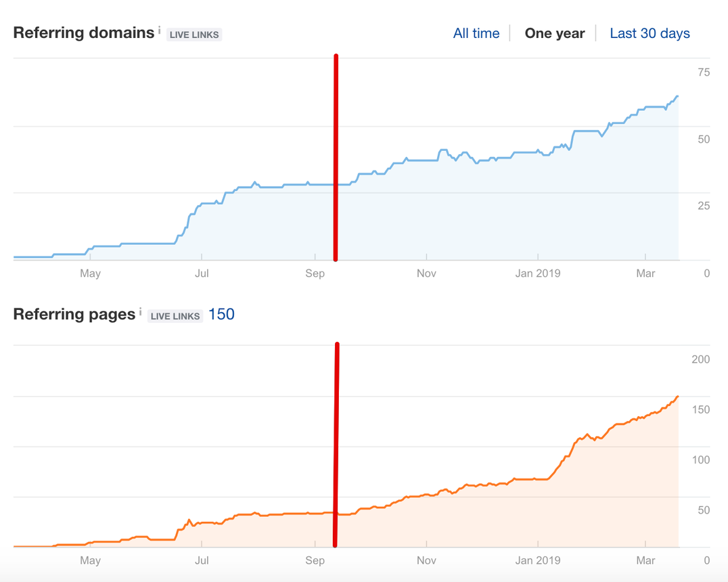Click Nov label under Referring pages chart
Screen dimensions: 728x582
point(426,560)
